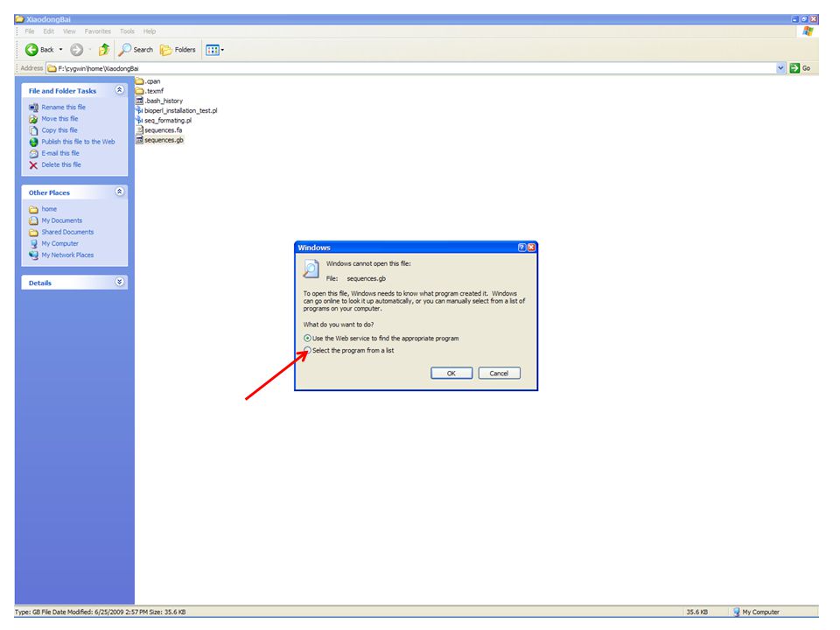The height and width of the screenshot is (630, 840).
Task: Expand the Details panel
Action: coord(120,282)
